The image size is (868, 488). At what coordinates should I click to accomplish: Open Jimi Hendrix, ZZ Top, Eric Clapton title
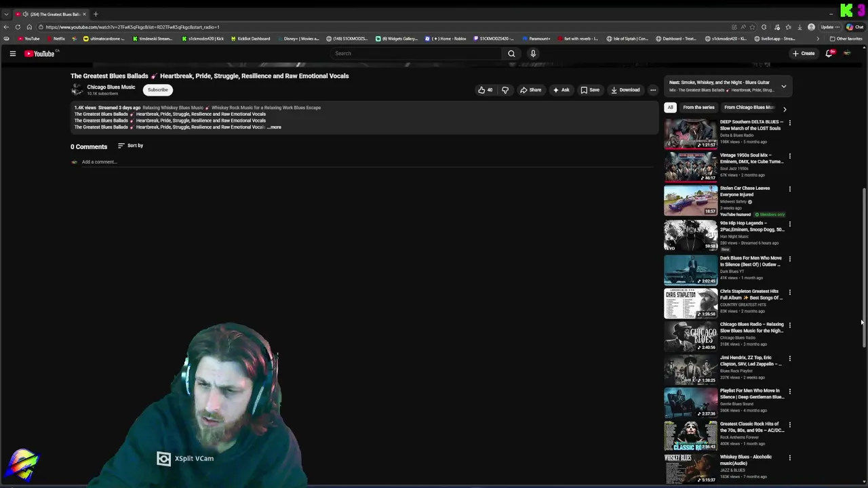click(751, 361)
